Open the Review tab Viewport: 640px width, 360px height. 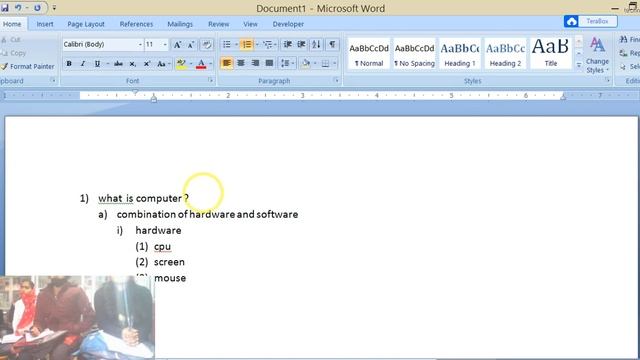coord(219,24)
